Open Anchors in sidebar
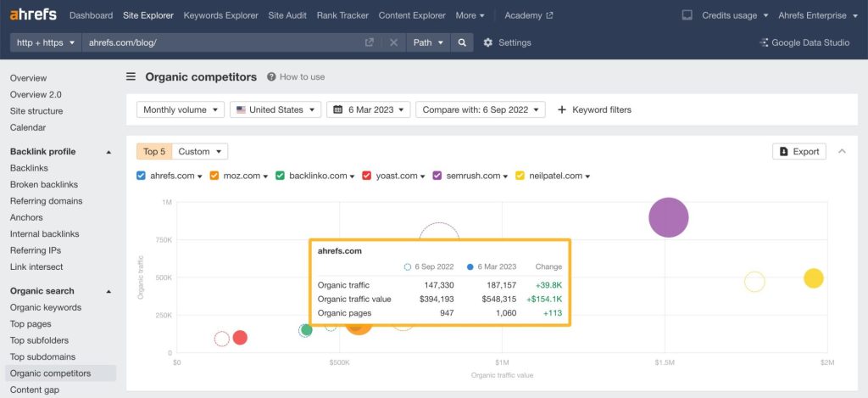This screenshot has height=398, width=868. click(26, 217)
